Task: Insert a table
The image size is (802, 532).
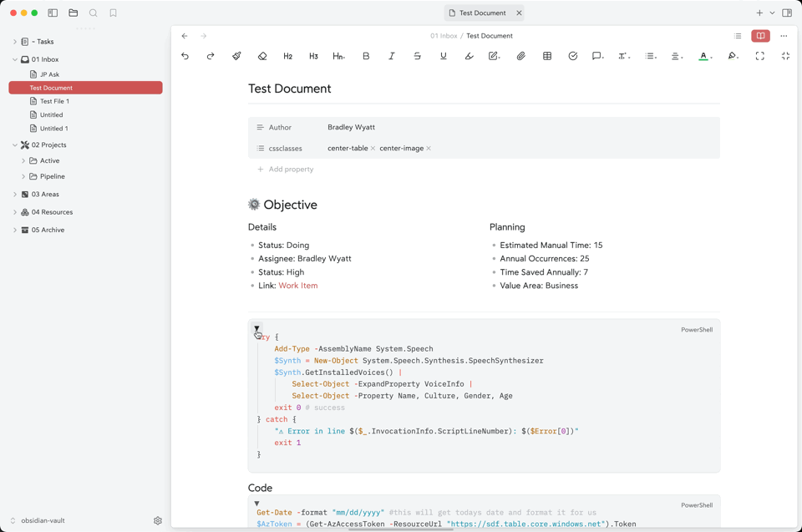Action: [x=547, y=56]
